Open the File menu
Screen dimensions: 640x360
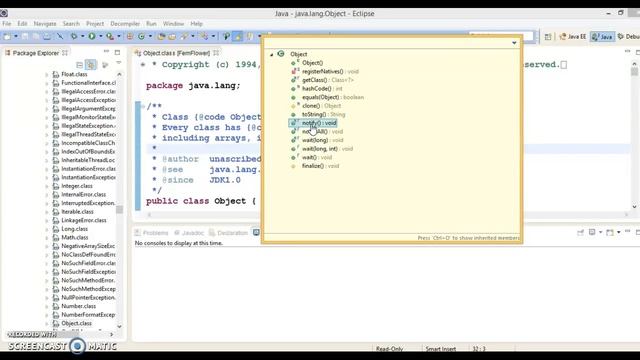point(7,24)
